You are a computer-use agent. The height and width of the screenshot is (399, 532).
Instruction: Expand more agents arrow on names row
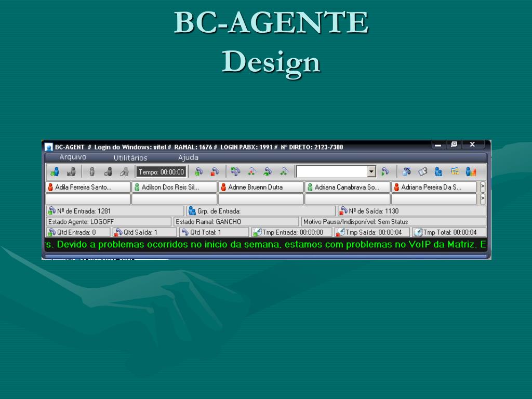[483, 187]
